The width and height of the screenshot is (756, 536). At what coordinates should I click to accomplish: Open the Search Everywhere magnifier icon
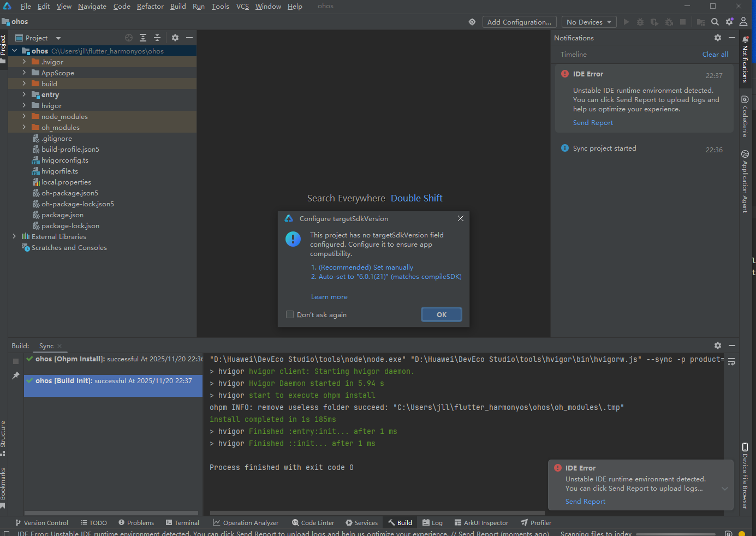click(715, 22)
